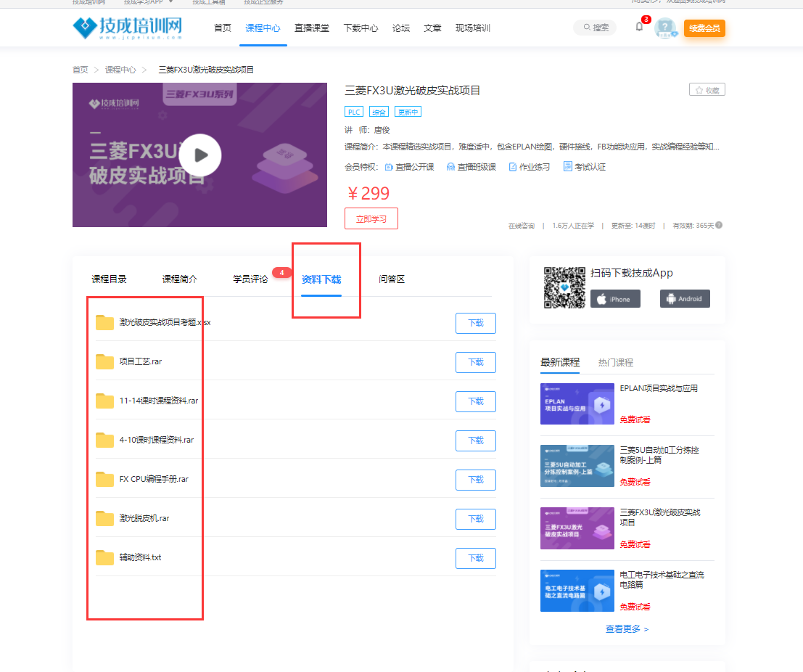Download 辅助资料.txt
Screen dimensions: 803x672
[x=476, y=558]
